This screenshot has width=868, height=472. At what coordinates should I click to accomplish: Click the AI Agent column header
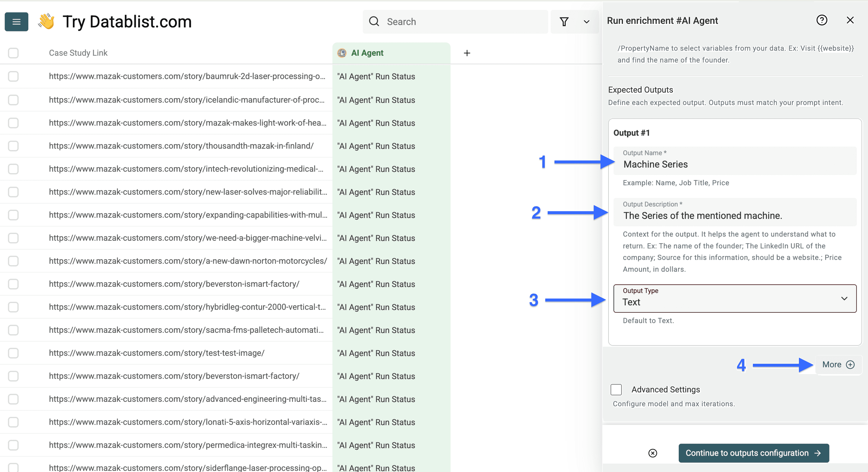click(x=391, y=53)
